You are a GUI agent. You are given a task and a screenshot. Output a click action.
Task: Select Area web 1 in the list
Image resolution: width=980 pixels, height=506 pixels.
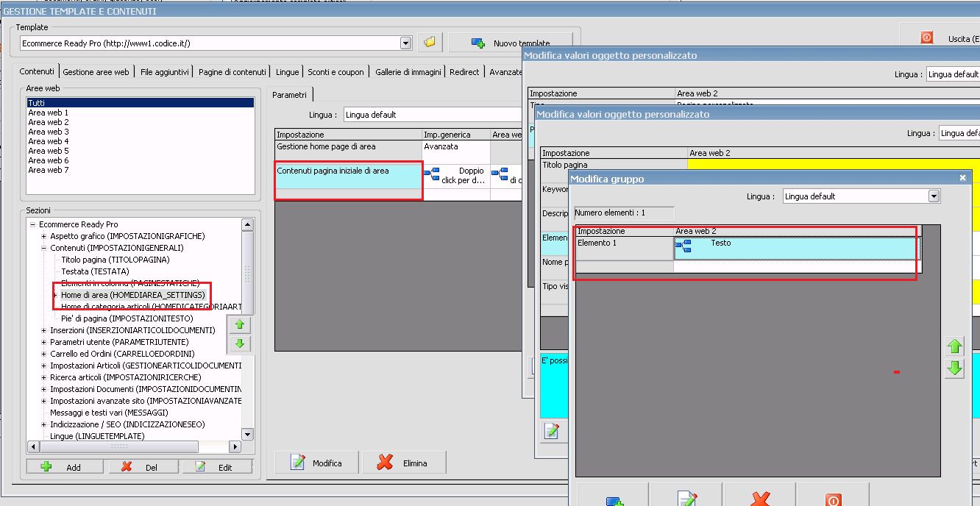tap(140, 113)
